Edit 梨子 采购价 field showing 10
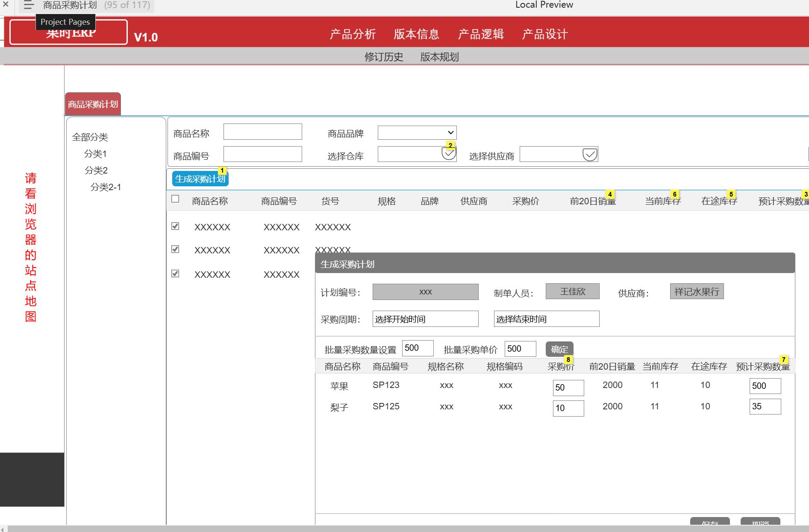Image resolution: width=809 pixels, height=532 pixels. point(568,408)
